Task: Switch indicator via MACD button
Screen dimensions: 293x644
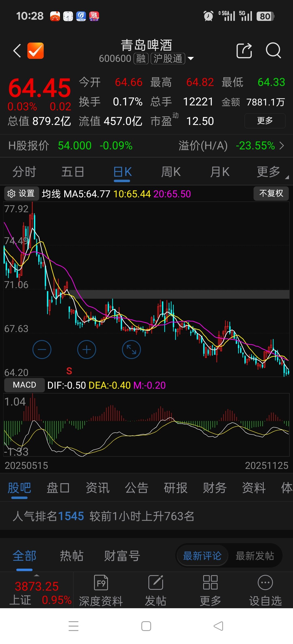Action: tap(24, 385)
